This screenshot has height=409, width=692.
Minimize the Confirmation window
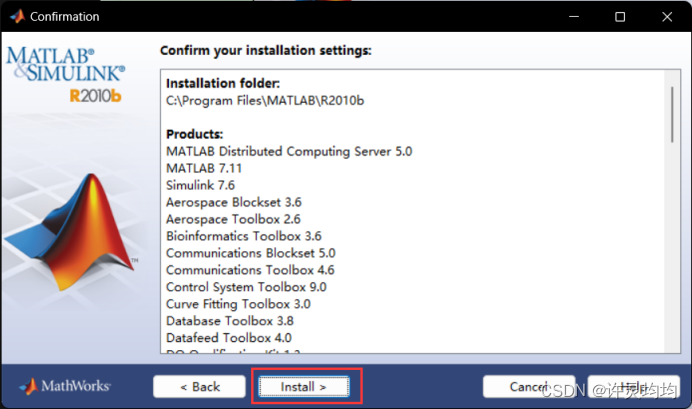click(x=574, y=17)
